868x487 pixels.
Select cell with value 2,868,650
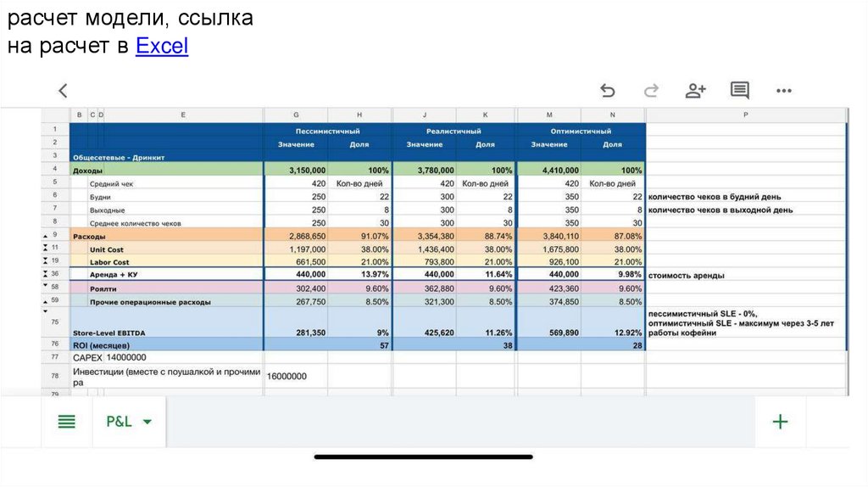(296, 236)
